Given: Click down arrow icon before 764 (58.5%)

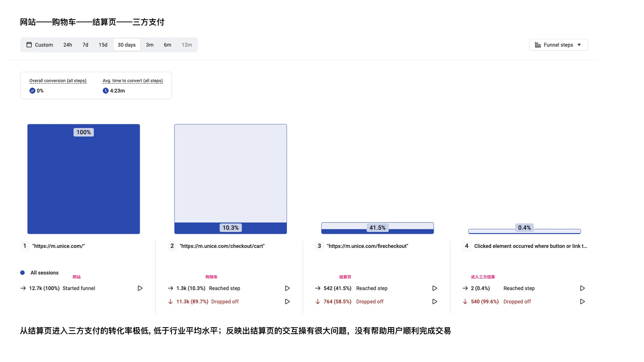Looking at the screenshot, I should pyautogui.click(x=318, y=302).
